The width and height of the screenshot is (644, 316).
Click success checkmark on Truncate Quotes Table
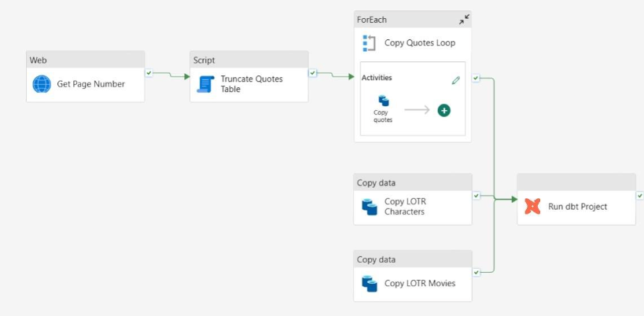pos(313,72)
